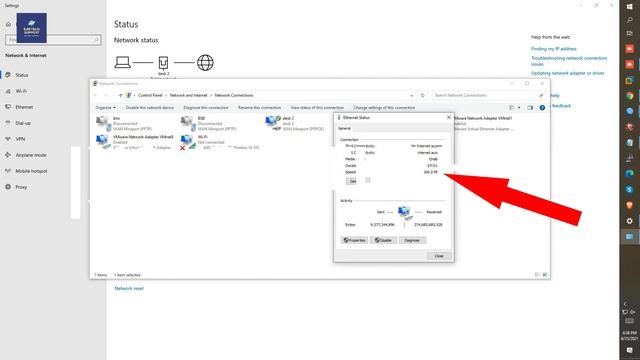The width and height of the screenshot is (640, 360).
Task: Open taskbar Search icon
Action: (x=629, y=20)
